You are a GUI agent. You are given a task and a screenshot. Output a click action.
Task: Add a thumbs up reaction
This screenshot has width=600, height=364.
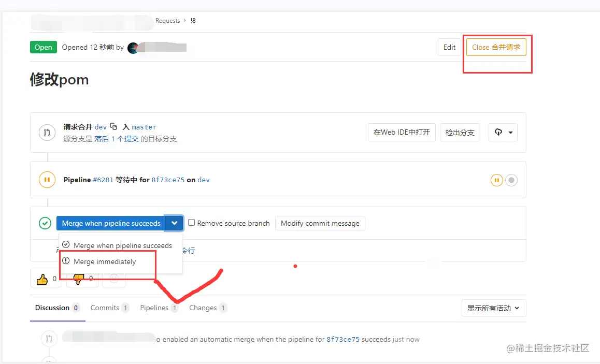(x=46, y=279)
